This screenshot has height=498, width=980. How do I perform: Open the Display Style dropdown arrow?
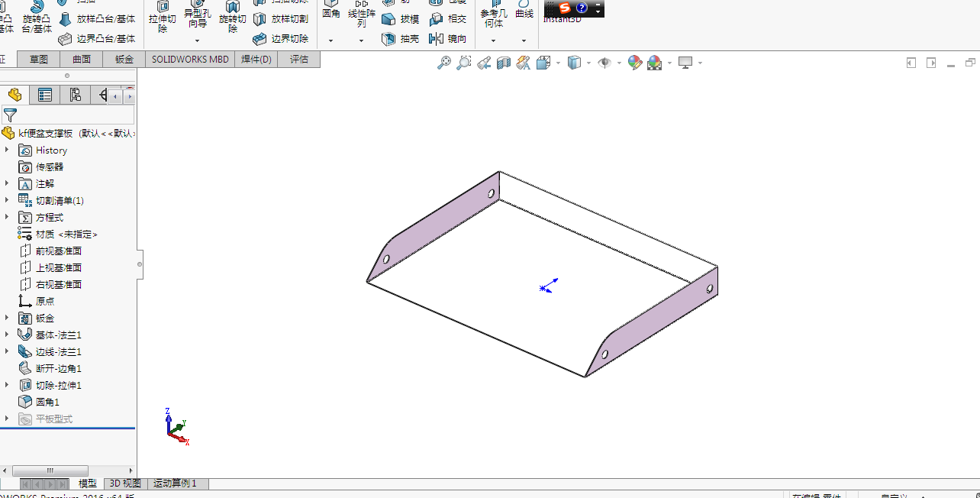point(588,63)
